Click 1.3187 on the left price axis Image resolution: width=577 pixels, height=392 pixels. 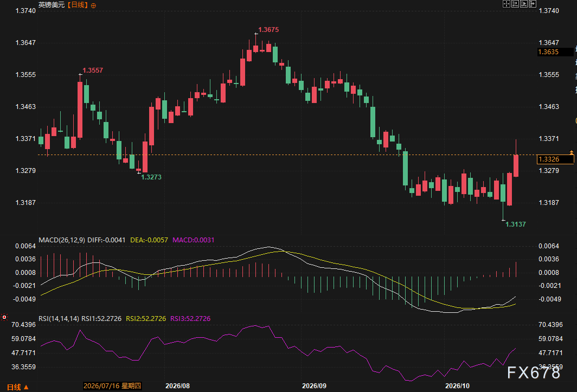tap(25, 203)
